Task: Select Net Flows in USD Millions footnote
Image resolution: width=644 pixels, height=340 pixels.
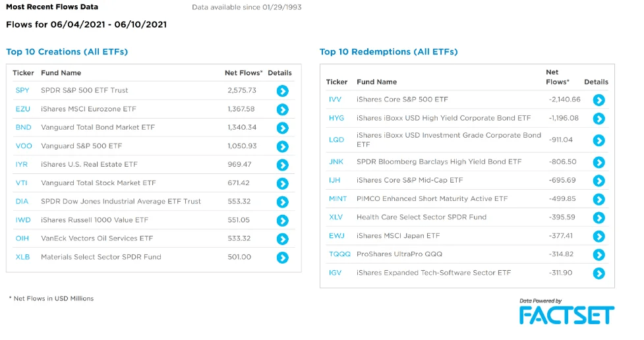Action: (x=51, y=298)
